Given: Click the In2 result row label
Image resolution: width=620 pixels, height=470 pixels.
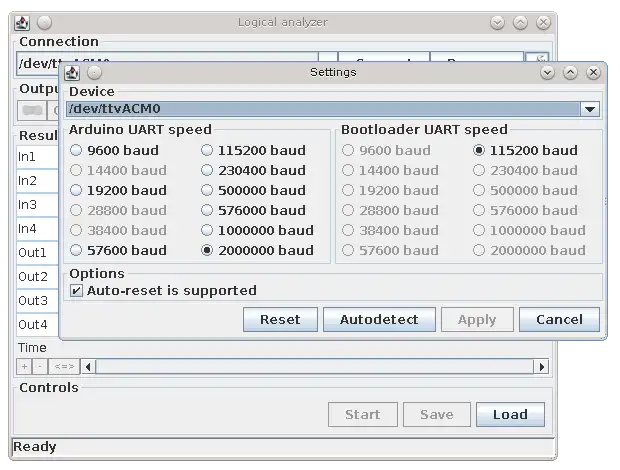Looking at the screenshot, I should point(27,181).
